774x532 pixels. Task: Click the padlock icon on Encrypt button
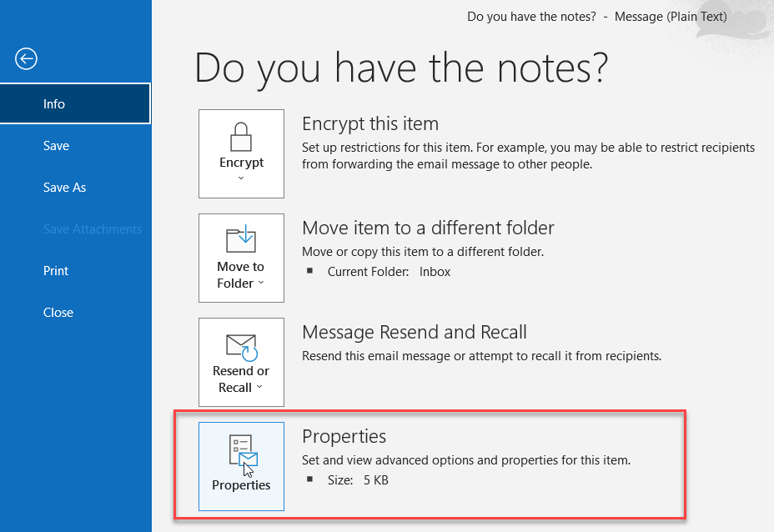(x=241, y=136)
